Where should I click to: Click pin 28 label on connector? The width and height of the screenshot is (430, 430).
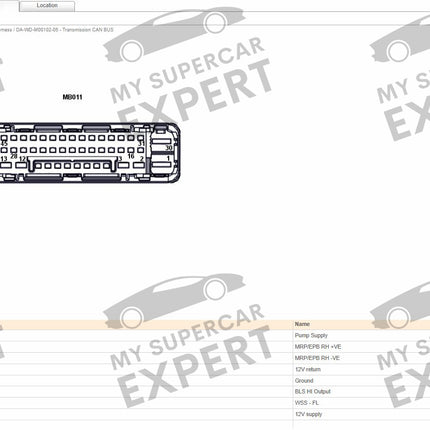pyautogui.click(x=14, y=156)
